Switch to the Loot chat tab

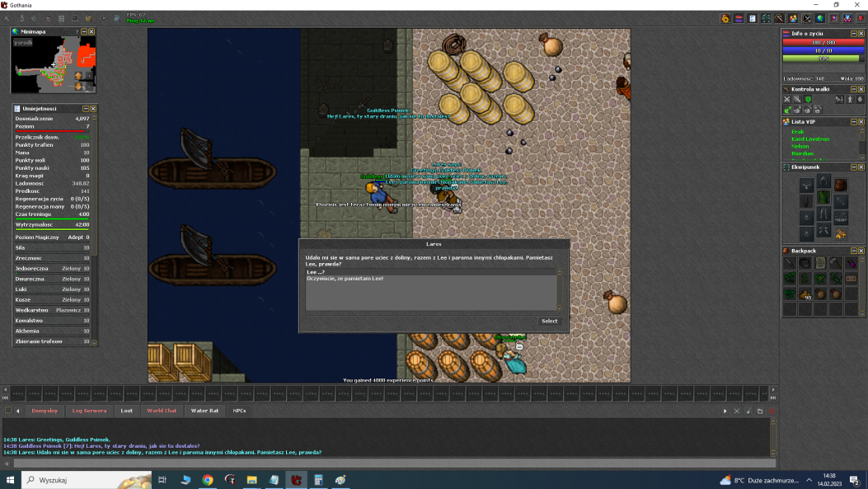click(x=126, y=411)
